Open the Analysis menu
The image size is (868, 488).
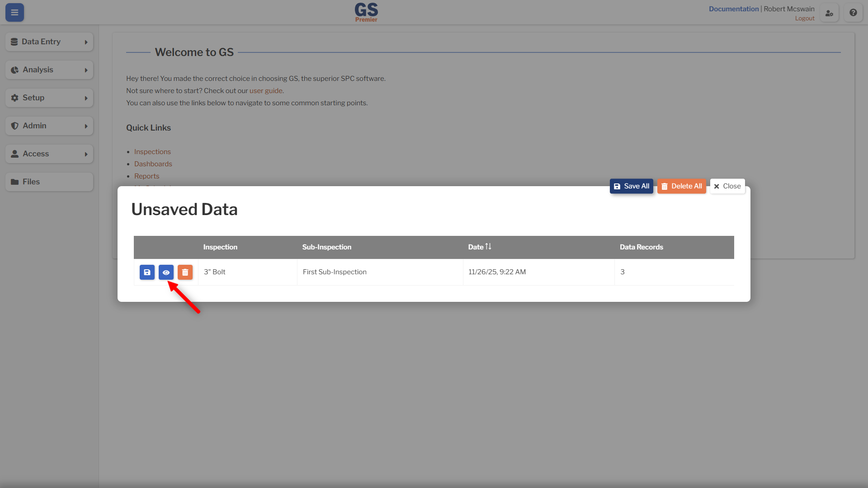click(49, 70)
